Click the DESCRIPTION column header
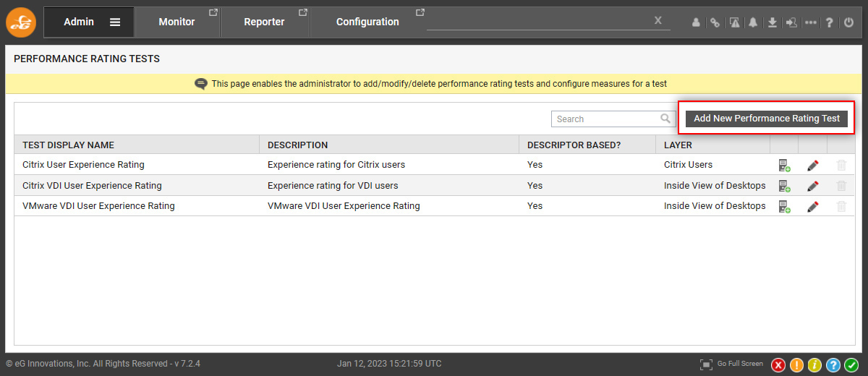This screenshot has width=868, height=376. coord(389,145)
